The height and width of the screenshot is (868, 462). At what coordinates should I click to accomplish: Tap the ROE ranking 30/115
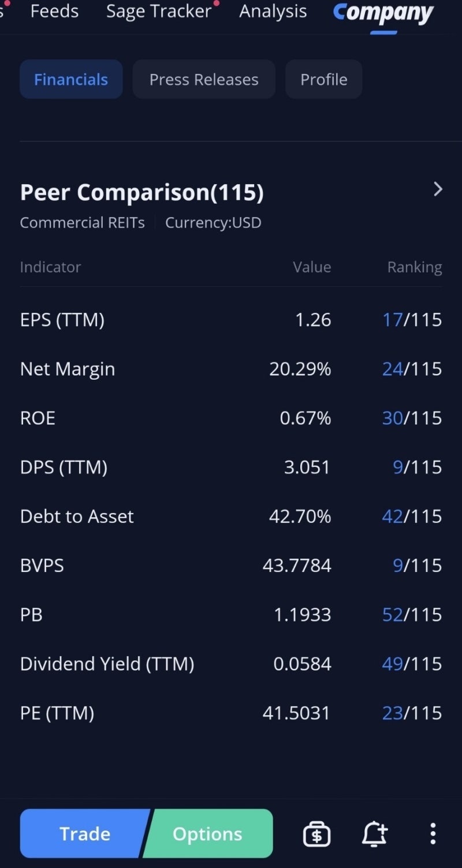pyautogui.click(x=412, y=418)
